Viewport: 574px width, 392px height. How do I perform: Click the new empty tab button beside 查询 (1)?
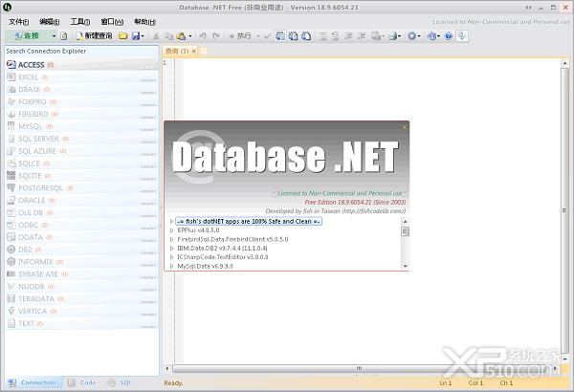point(204,52)
